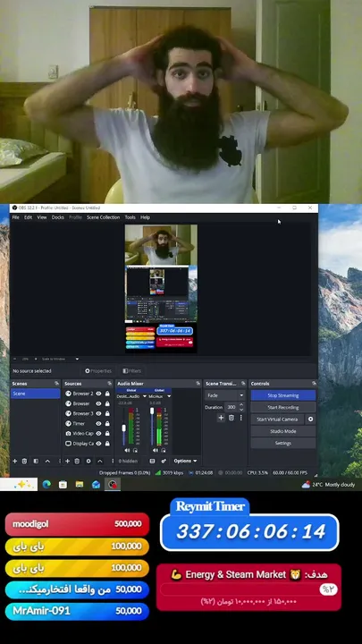The width and height of the screenshot is (362, 644).
Task: Hide the Video Cap source
Action: 98,433
